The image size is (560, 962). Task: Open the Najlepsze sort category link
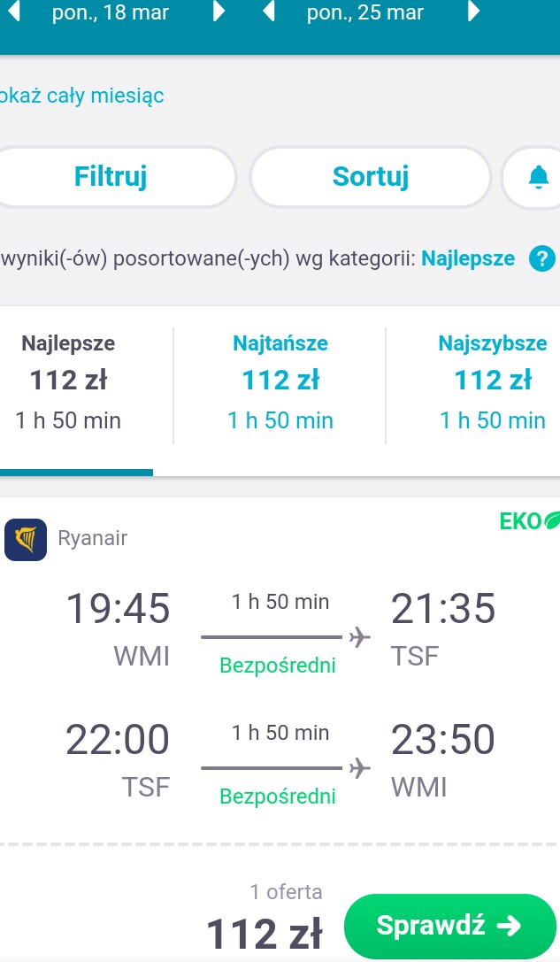pos(468,258)
